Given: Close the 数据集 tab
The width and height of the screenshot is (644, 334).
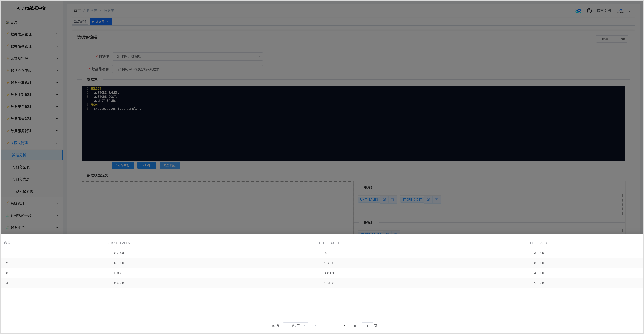Looking at the screenshot, I should point(107,22).
